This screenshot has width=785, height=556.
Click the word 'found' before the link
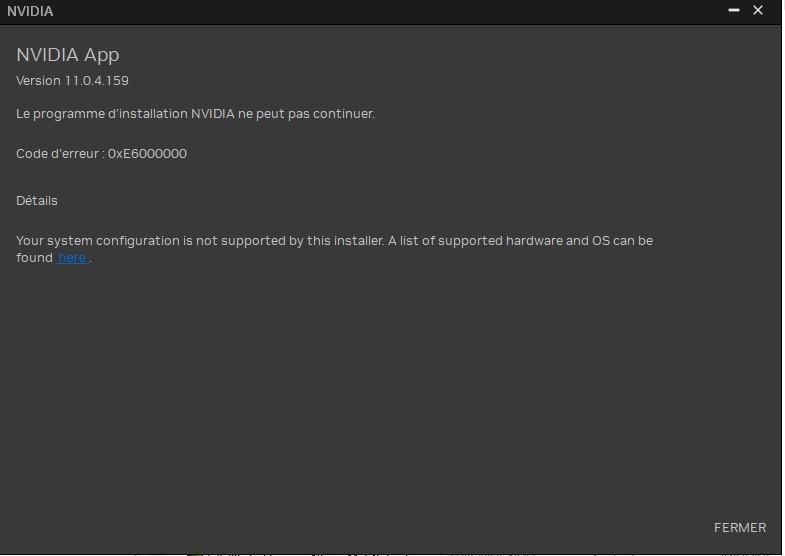[x=34, y=258]
